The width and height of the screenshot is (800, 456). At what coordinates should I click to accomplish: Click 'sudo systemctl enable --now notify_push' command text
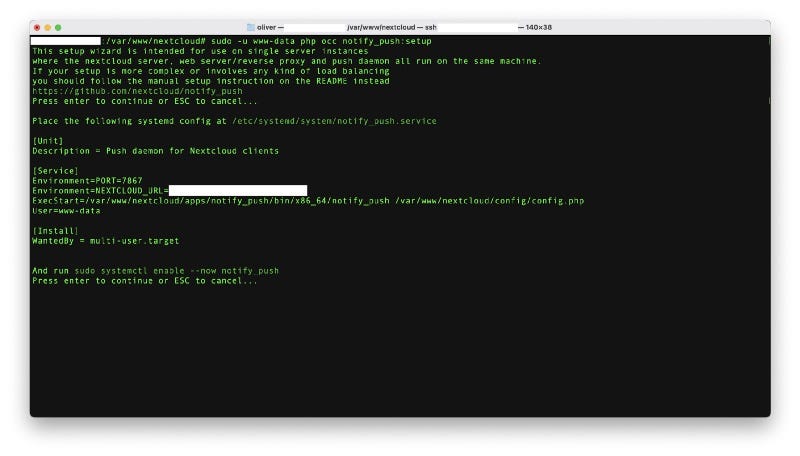(177, 271)
